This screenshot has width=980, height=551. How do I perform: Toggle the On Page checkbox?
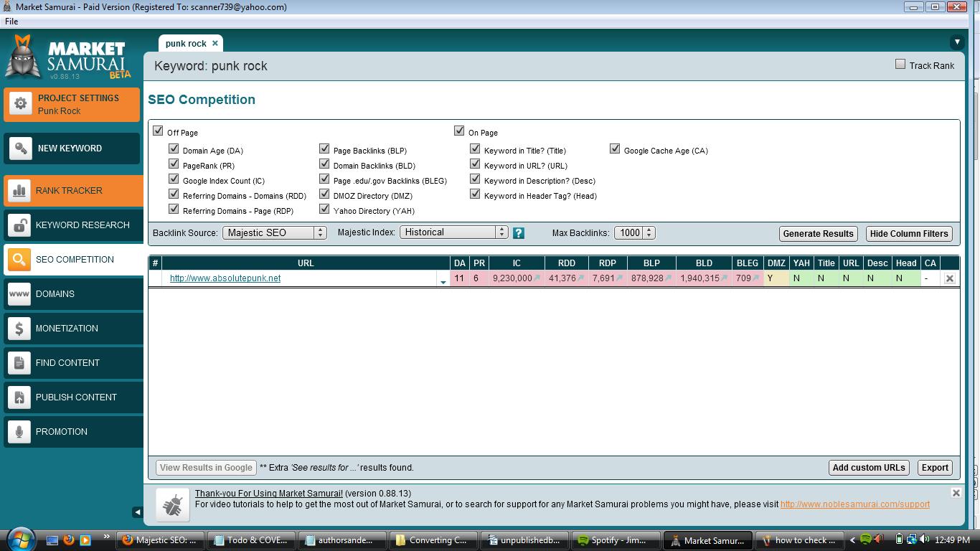click(459, 131)
